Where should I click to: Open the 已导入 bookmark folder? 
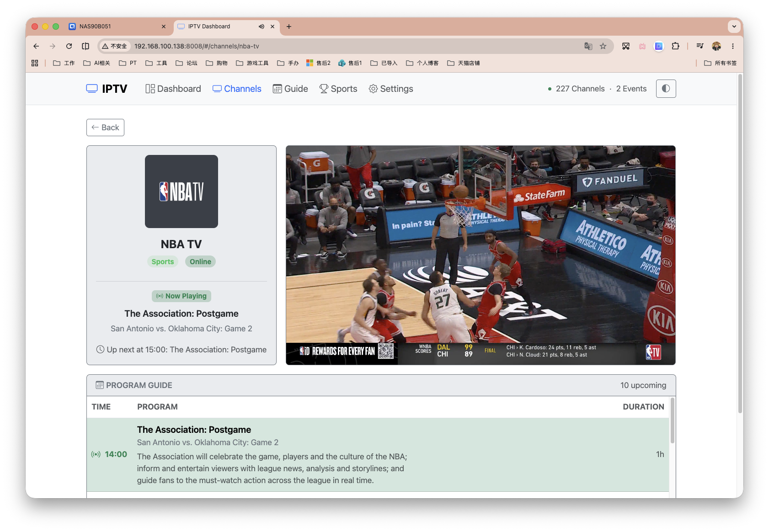[384, 63]
